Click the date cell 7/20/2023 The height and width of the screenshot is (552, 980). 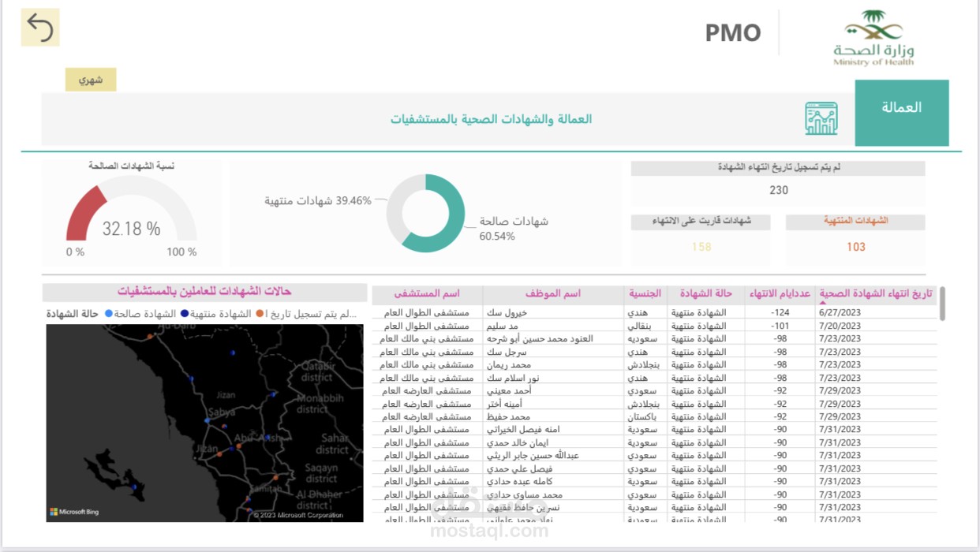(840, 326)
